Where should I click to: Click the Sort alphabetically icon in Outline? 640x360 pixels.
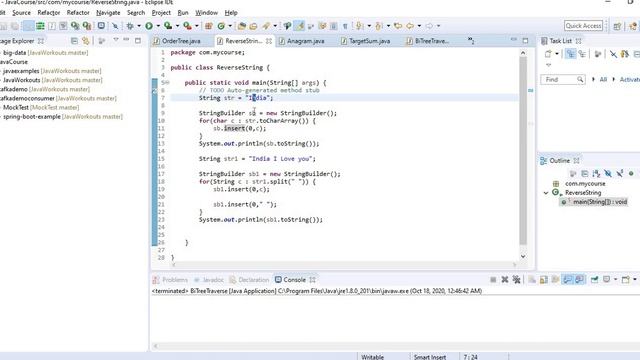coord(596,173)
